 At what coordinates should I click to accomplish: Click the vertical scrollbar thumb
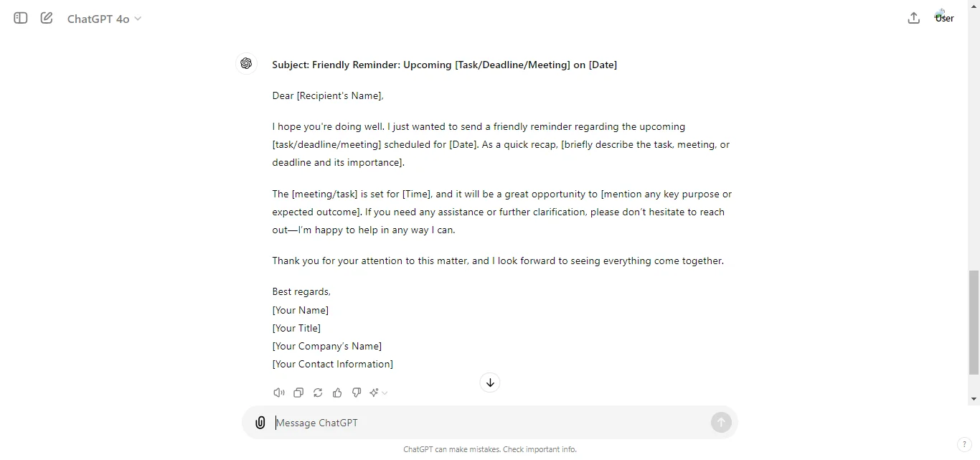(974, 322)
